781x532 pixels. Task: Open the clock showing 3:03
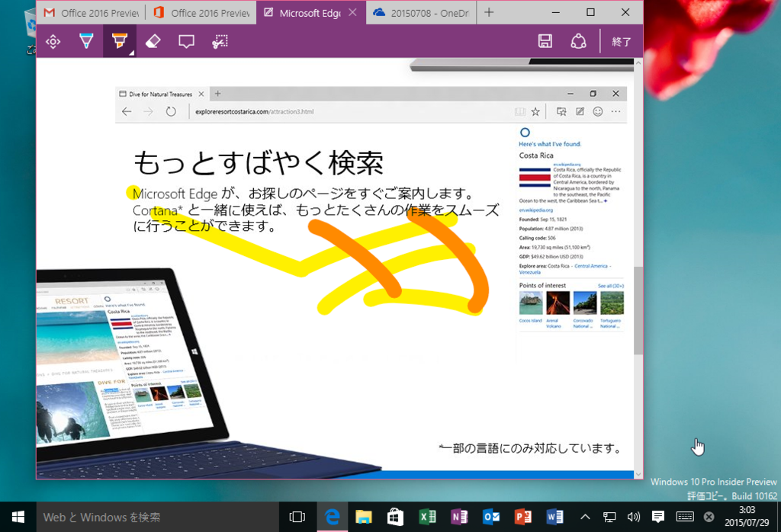click(747, 517)
